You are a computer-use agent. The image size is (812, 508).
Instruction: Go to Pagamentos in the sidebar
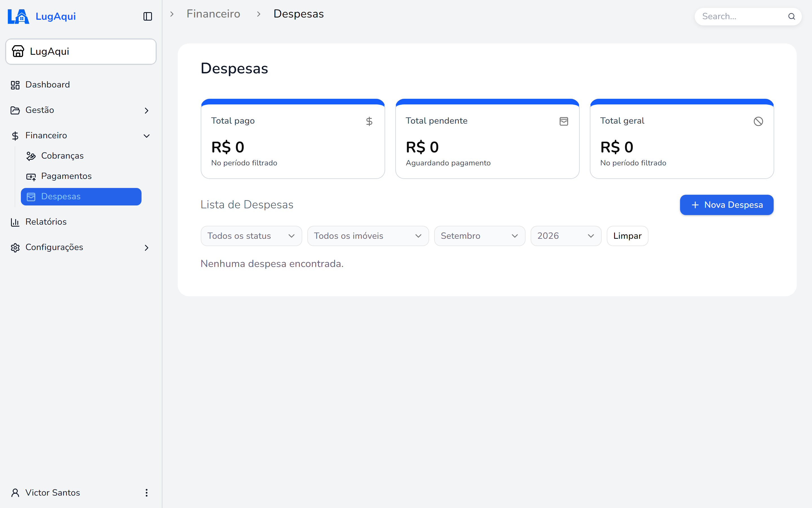[81, 176]
